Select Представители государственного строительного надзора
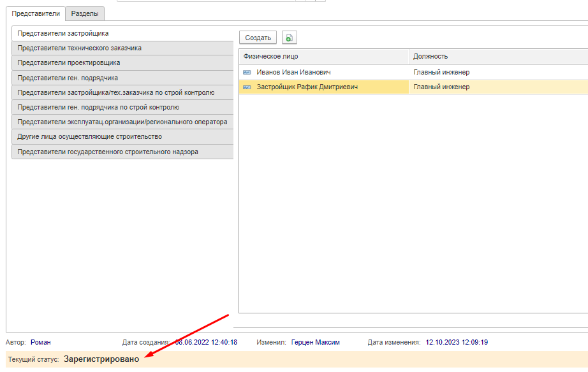 click(x=122, y=152)
